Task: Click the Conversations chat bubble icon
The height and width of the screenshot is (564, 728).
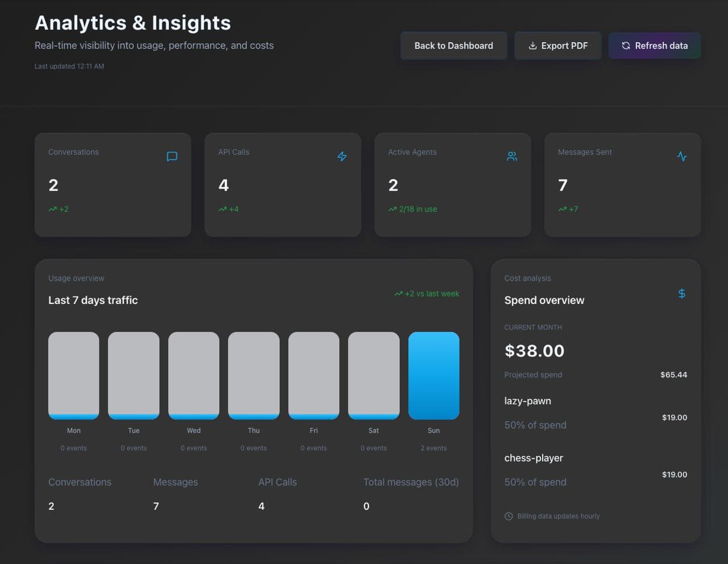Action: [172, 157]
